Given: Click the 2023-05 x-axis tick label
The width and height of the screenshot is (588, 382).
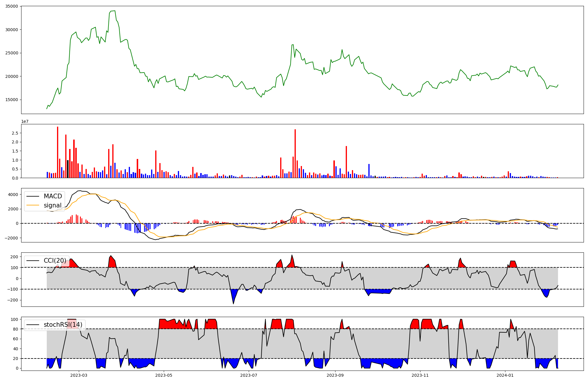Looking at the screenshot, I should (164, 375).
